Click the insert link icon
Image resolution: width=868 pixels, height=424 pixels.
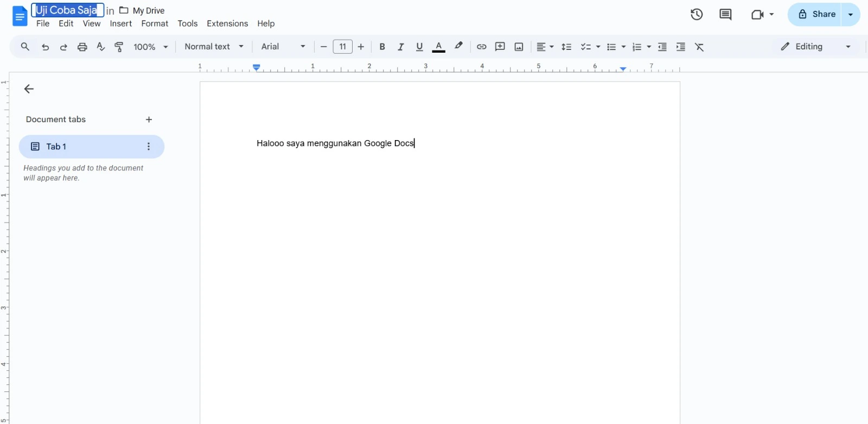(x=481, y=47)
